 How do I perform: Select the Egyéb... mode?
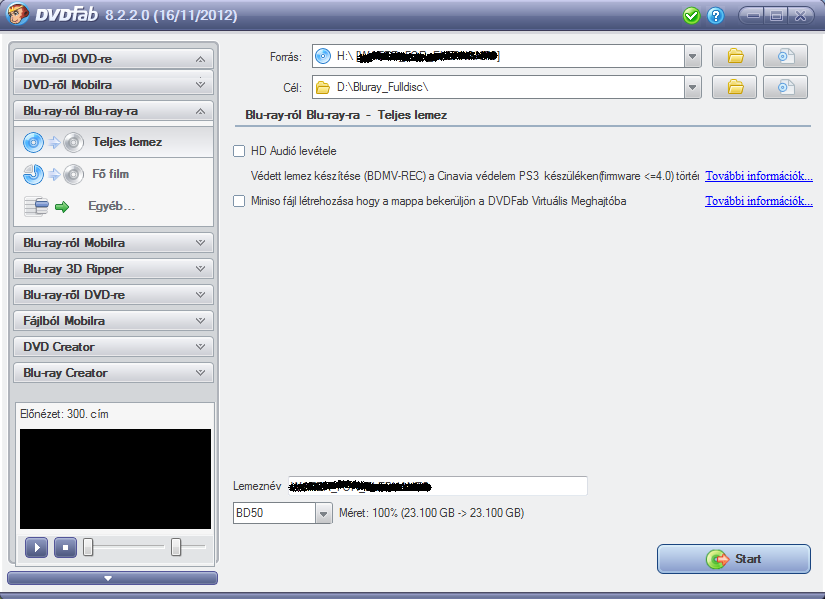114,206
